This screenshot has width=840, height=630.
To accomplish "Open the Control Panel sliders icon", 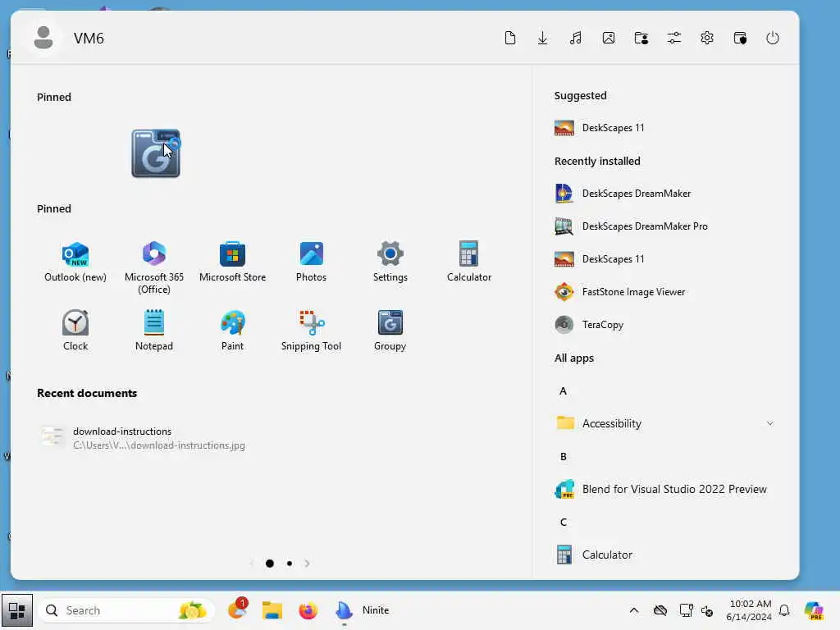I will point(674,38).
